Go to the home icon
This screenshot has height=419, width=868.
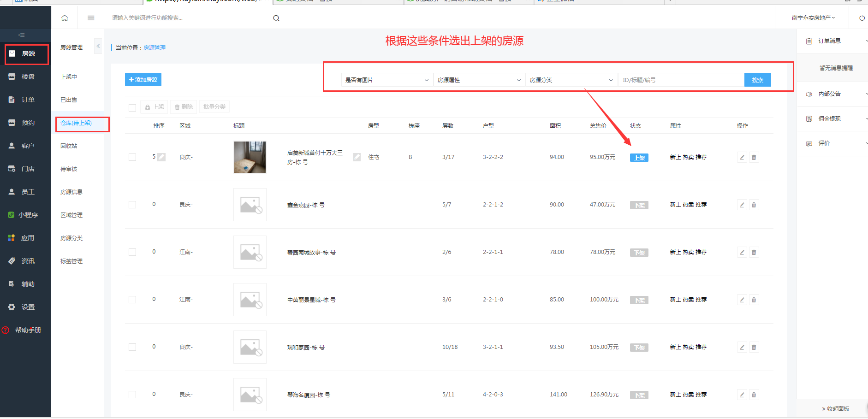65,18
